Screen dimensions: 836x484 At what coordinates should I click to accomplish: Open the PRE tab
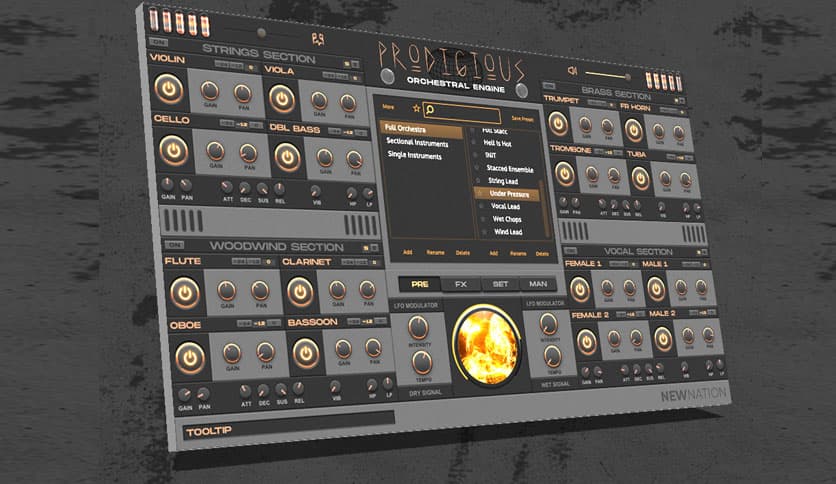pos(420,284)
